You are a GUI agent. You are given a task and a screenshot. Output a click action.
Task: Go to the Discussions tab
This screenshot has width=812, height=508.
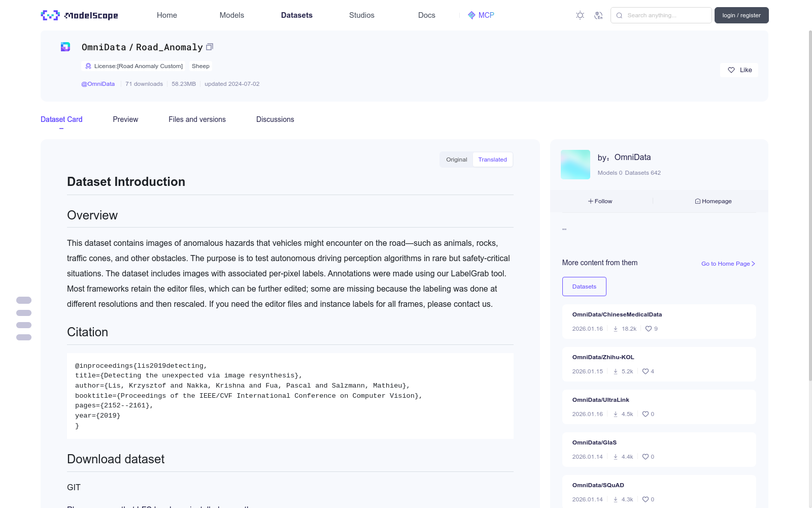coord(275,119)
